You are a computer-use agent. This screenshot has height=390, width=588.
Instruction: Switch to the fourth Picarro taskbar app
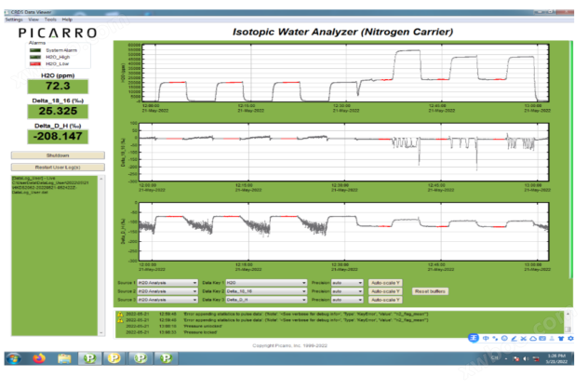[x=166, y=359]
